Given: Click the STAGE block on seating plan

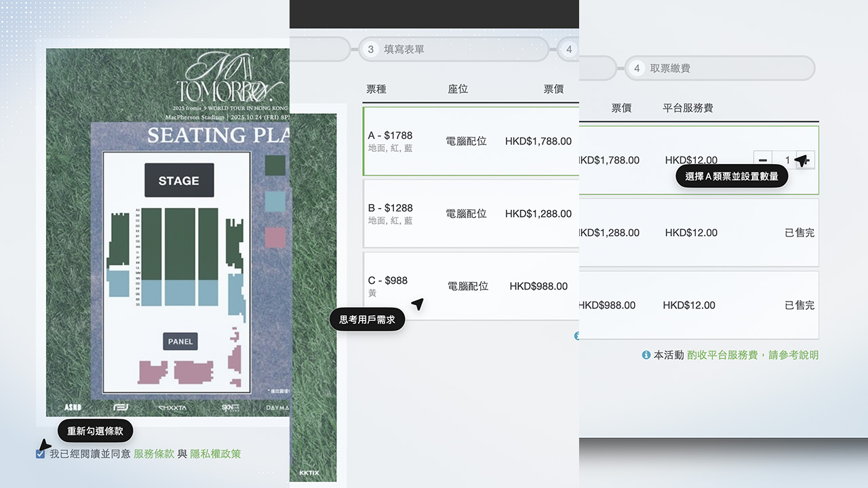Looking at the screenshot, I should [x=179, y=180].
